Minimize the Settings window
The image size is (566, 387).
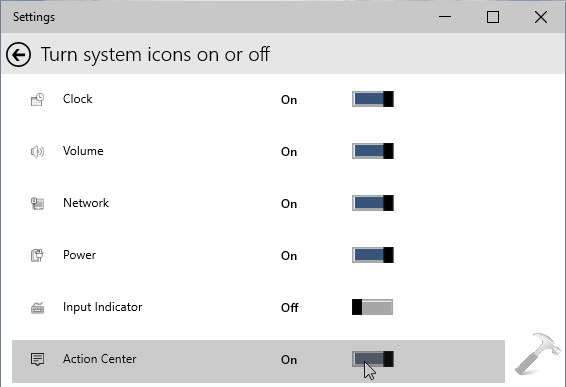coord(445,17)
